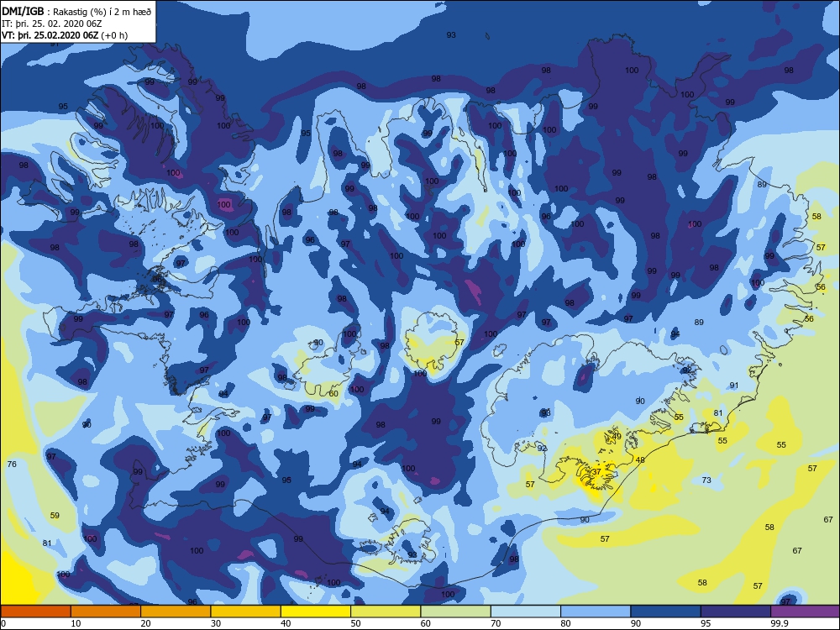Click the bright yellow 40–50 legend swatch
840x630 pixels.
pyautogui.click(x=316, y=612)
